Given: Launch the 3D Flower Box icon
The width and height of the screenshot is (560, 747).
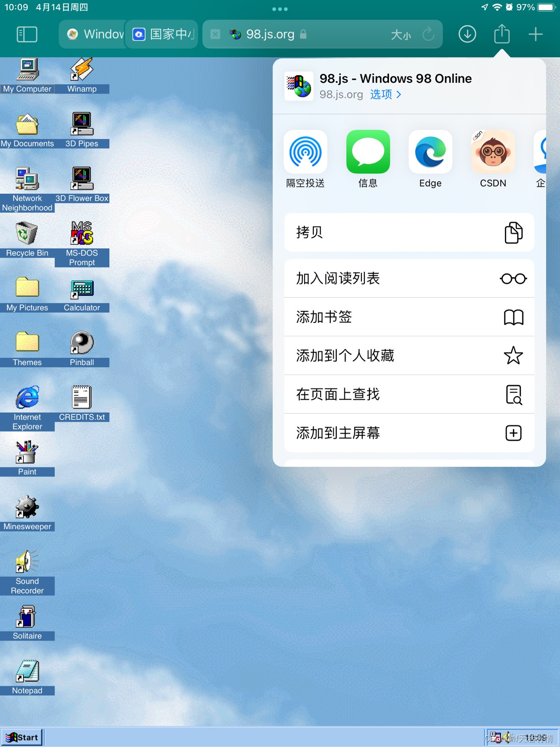Looking at the screenshot, I should pos(82,185).
